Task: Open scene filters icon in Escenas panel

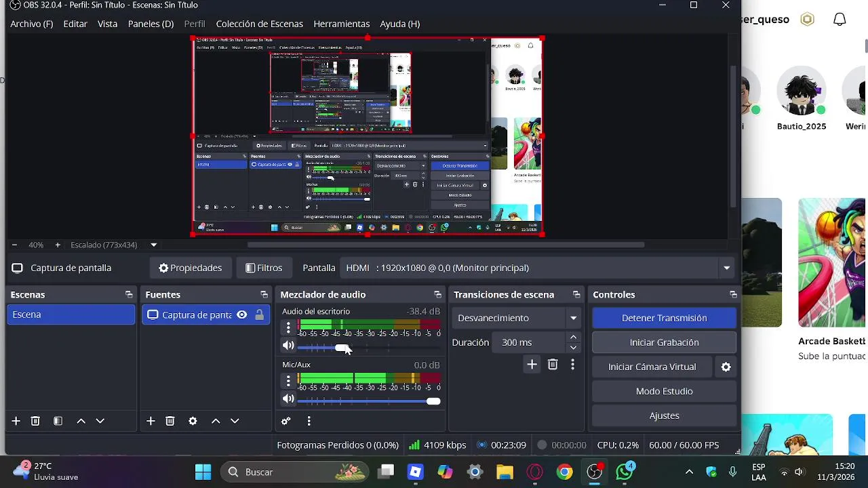Action: point(58,421)
